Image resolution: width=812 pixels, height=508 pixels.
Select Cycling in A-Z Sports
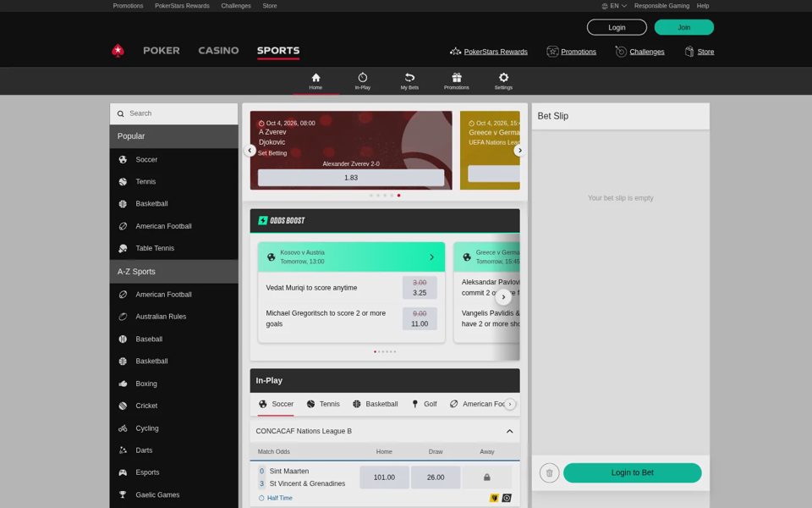coord(173,428)
